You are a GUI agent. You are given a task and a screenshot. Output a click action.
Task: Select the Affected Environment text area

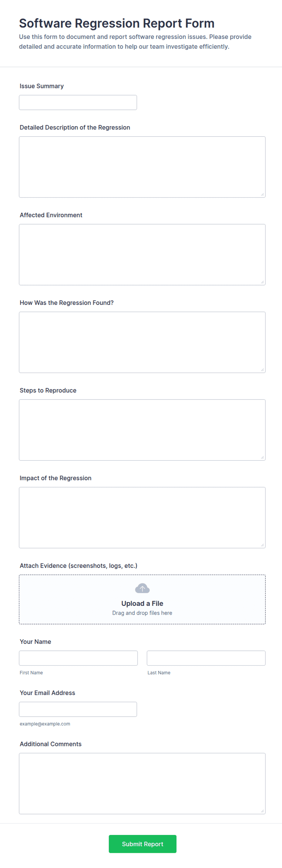click(142, 255)
